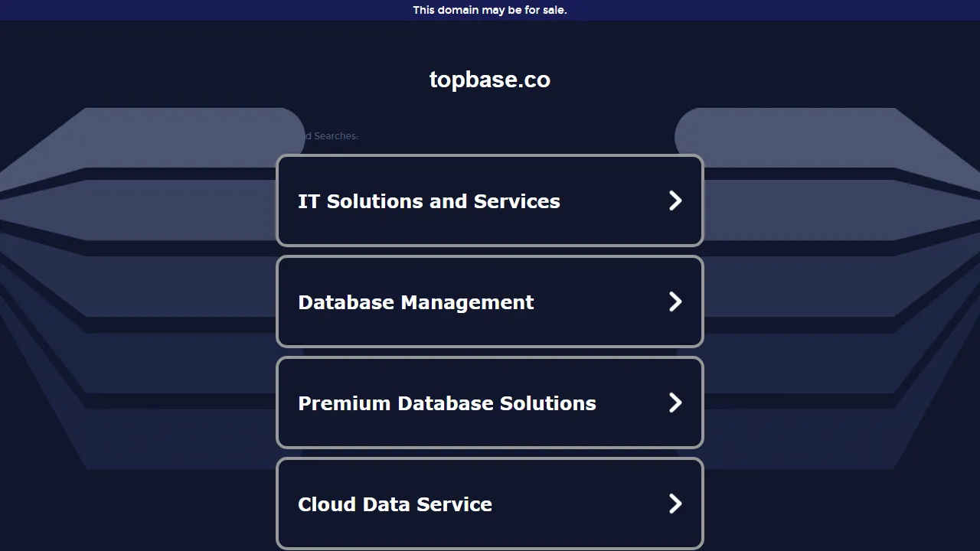Open the "Cloud Data Service" related search

(x=490, y=504)
